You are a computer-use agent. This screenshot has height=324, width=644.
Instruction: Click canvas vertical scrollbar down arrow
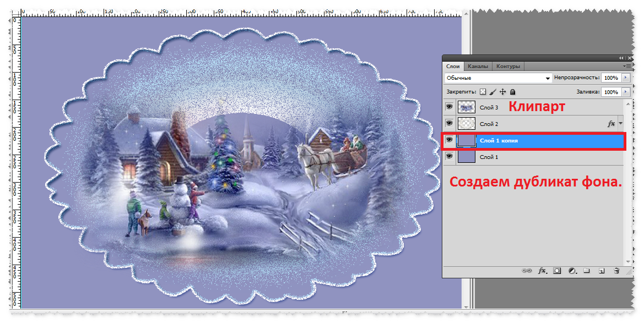(x=466, y=306)
